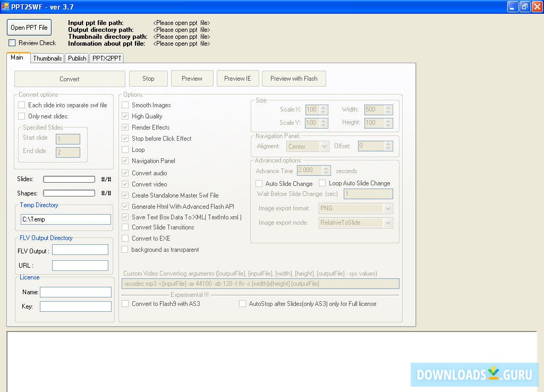Increase Scale X using the up stepper
This screenshot has width=544, height=392.
(323, 107)
